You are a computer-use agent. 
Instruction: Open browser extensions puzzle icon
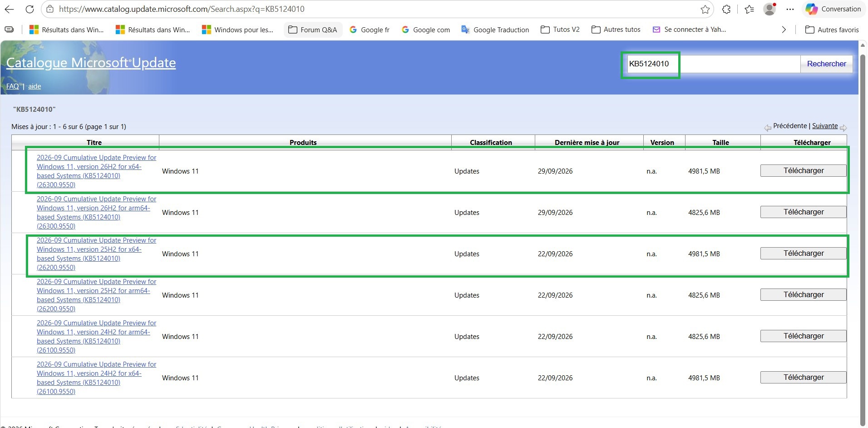726,9
